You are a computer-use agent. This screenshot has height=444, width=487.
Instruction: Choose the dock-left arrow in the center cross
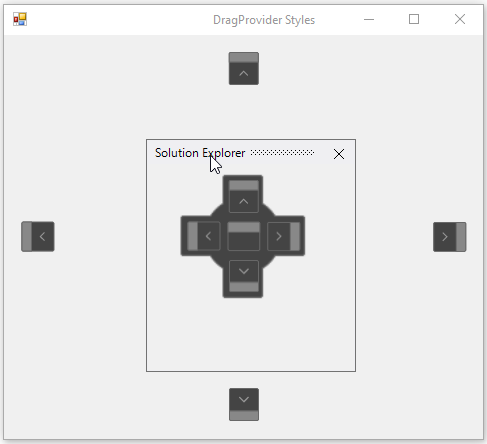203,236
